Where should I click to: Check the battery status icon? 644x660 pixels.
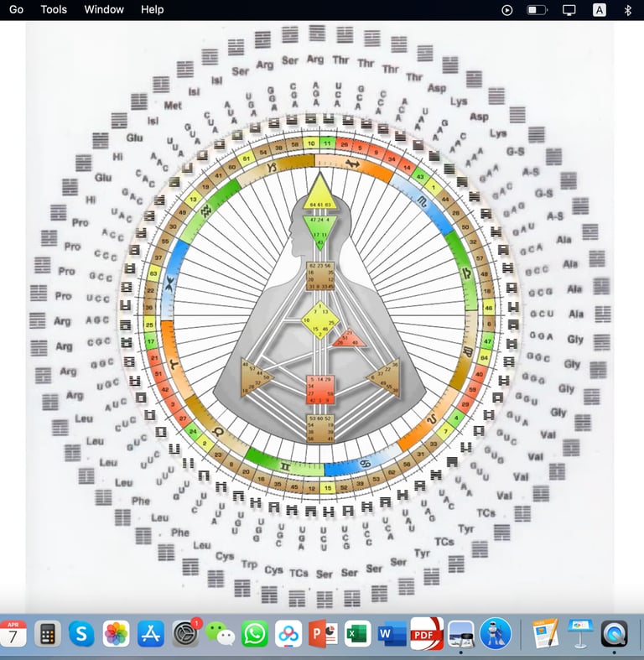[x=538, y=10]
